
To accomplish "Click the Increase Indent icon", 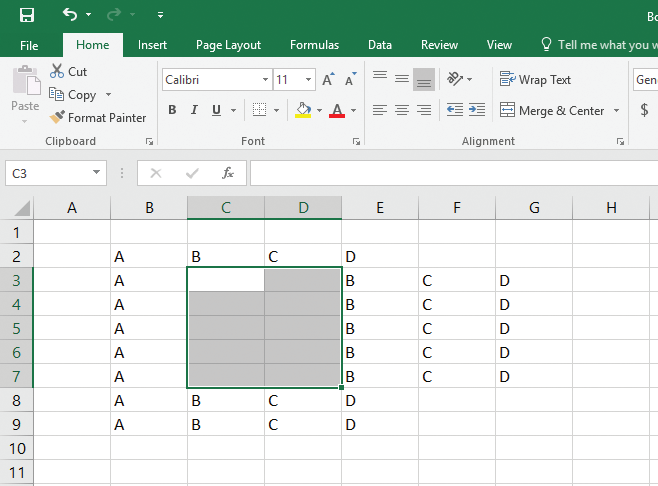I will (477, 110).
